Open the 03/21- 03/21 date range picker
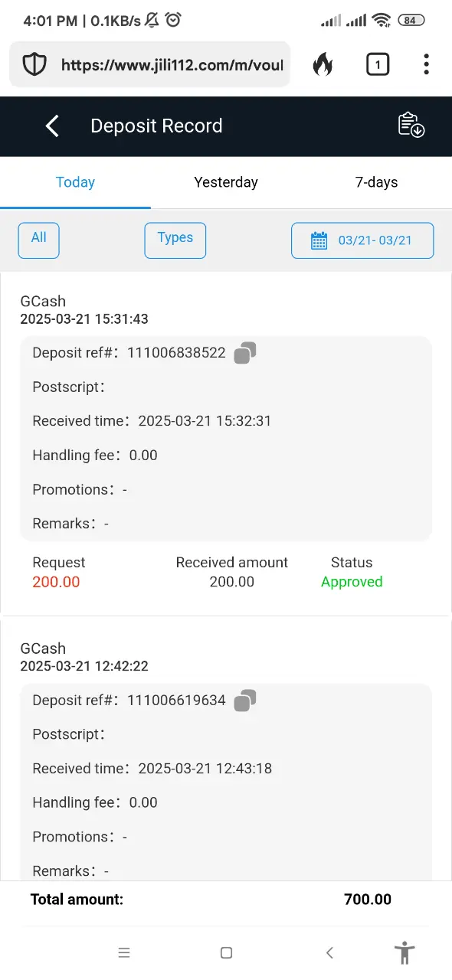This screenshot has width=452, height=980. [x=362, y=240]
